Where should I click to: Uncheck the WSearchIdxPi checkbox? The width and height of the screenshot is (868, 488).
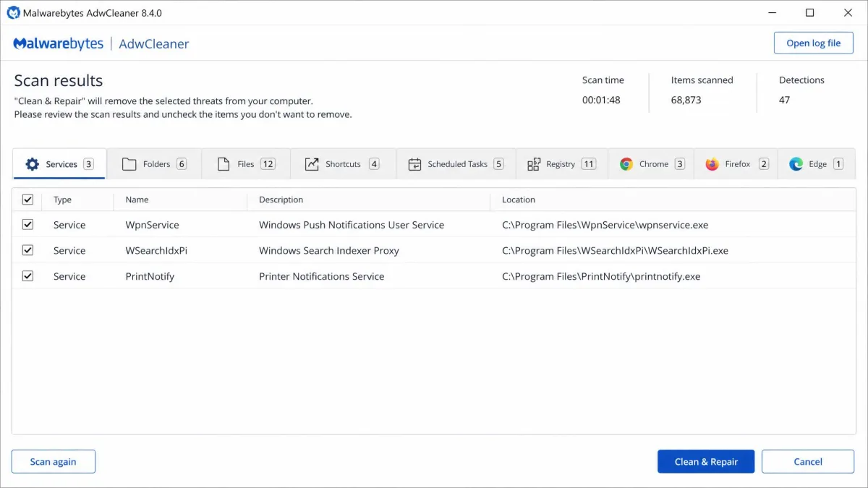point(27,250)
